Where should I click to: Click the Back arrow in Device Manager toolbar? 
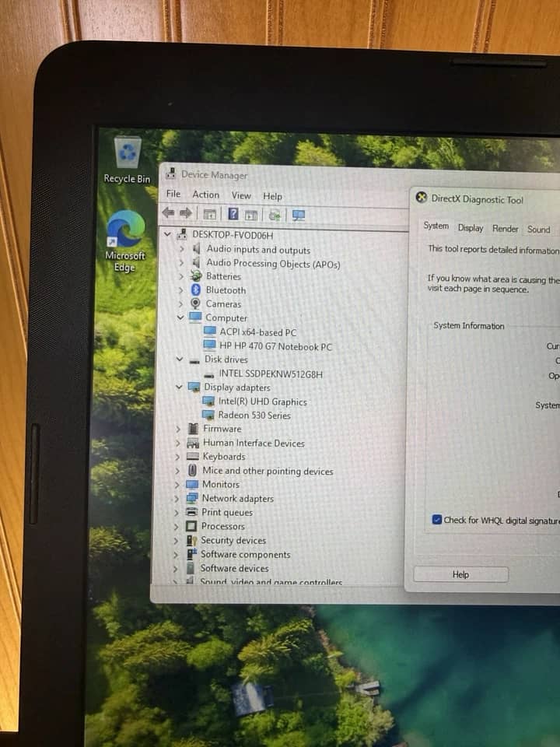[168, 212]
